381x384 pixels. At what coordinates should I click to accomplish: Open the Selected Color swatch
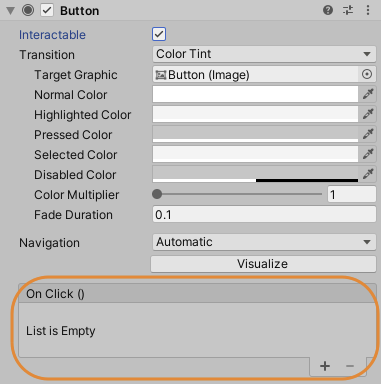[255, 154]
